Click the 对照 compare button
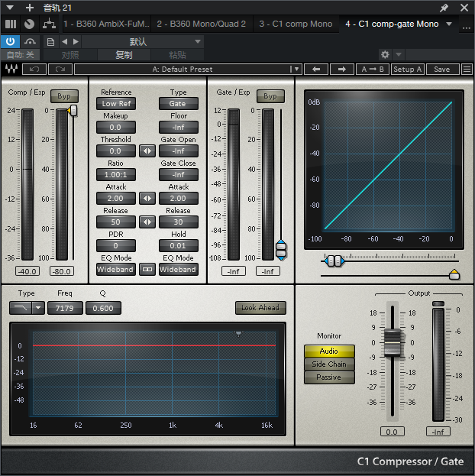Image resolution: width=475 pixels, height=476 pixels. [x=70, y=55]
